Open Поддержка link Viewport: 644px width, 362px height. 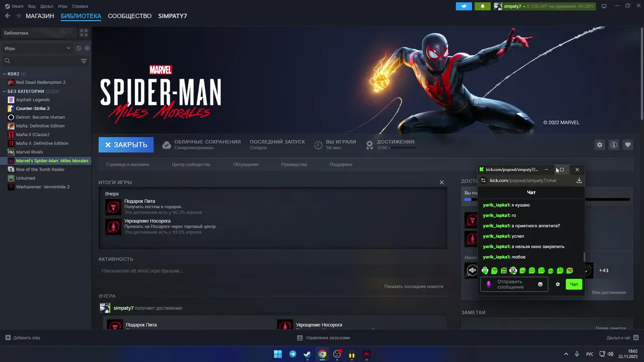click(341, 164)
